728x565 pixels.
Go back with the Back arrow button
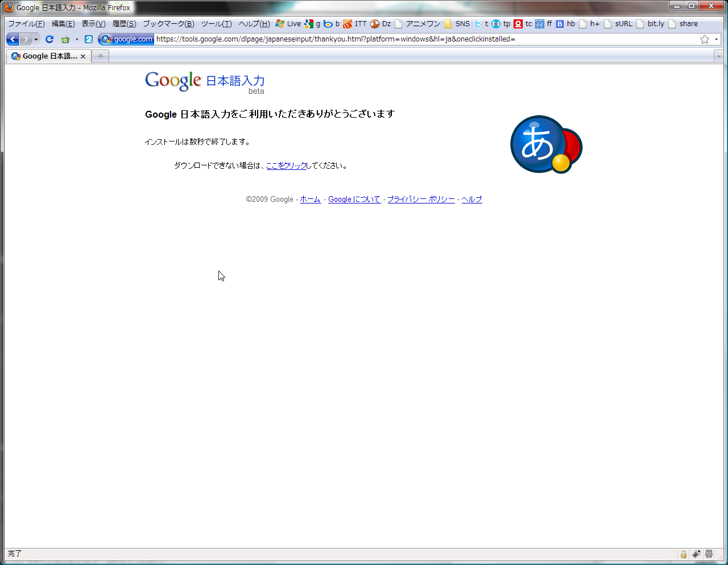point(13,39)
